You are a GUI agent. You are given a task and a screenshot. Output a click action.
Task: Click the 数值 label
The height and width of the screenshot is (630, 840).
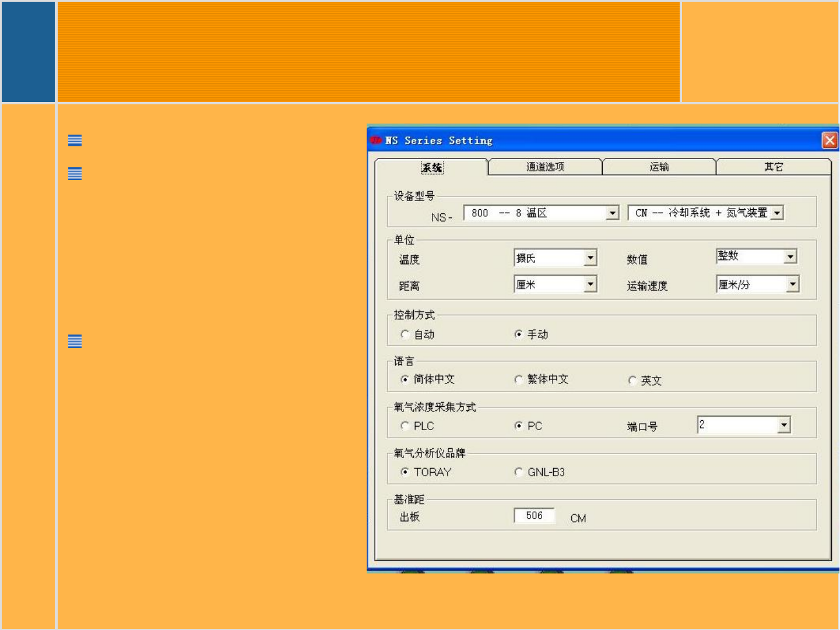coord(637,259)
